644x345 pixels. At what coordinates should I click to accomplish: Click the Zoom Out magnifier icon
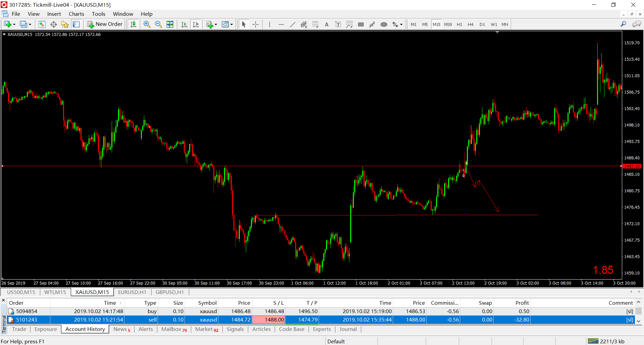158,24
